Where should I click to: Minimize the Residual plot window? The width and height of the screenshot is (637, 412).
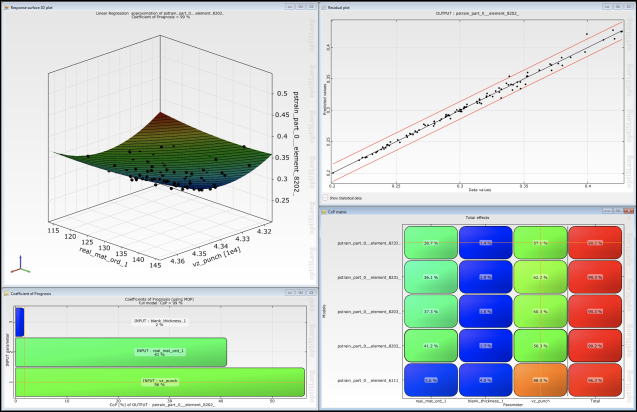point(607,7)
